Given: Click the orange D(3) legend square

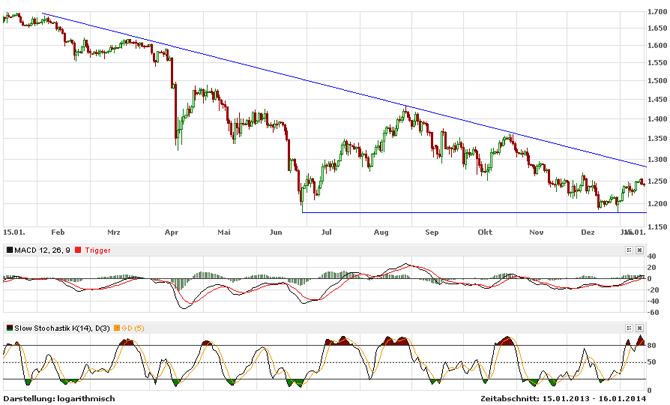Looking at the screenshot, I should [118, 328].
